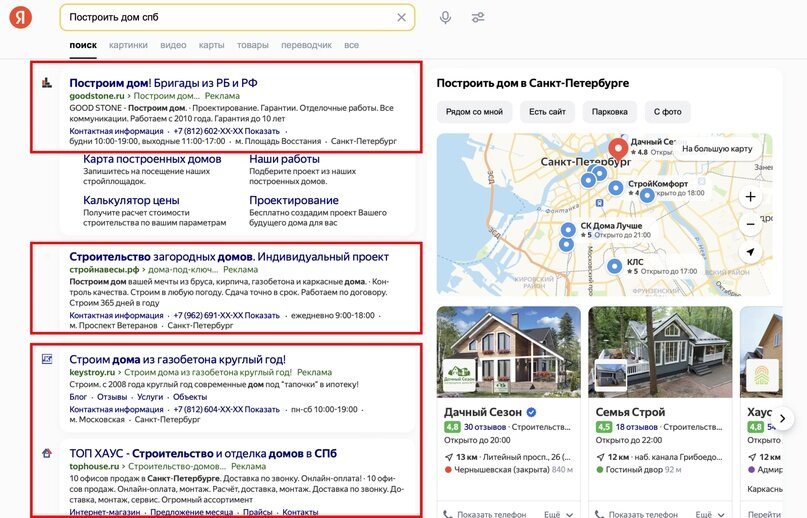Show goodstone phone +7 (812) 602 number
Image resolution: width=807 pixels, height=518 pixels.
[x=226, y=131]
